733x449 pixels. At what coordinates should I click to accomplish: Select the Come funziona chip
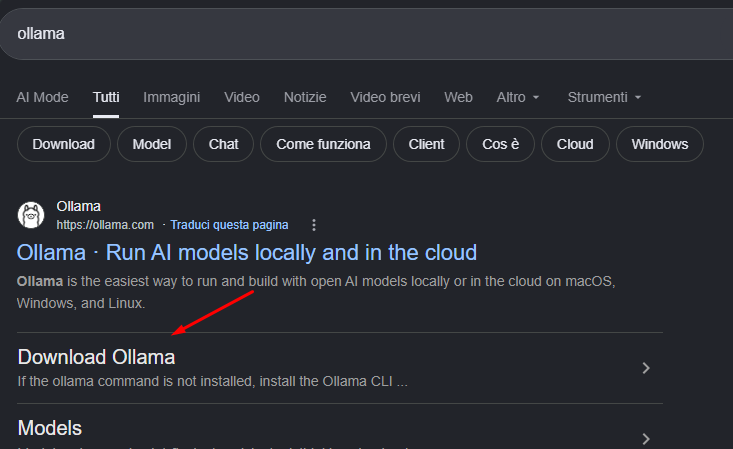coord(323,144)
